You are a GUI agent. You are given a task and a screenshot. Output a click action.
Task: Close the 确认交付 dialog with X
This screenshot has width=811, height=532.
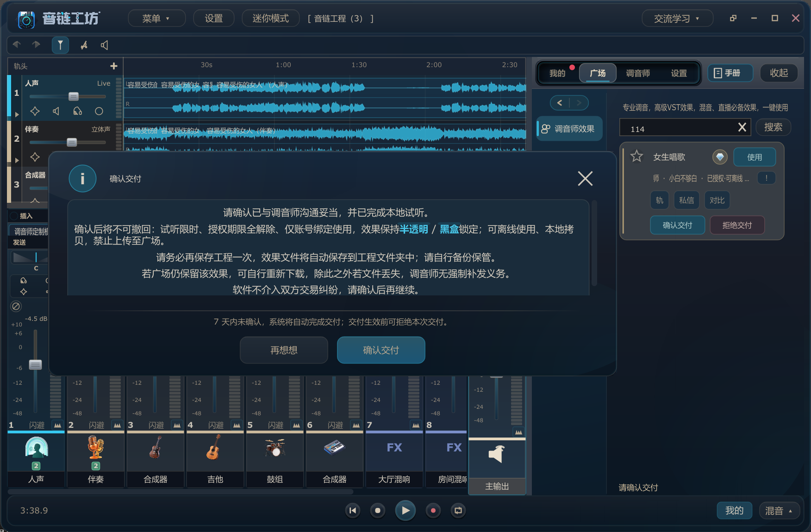586,178
